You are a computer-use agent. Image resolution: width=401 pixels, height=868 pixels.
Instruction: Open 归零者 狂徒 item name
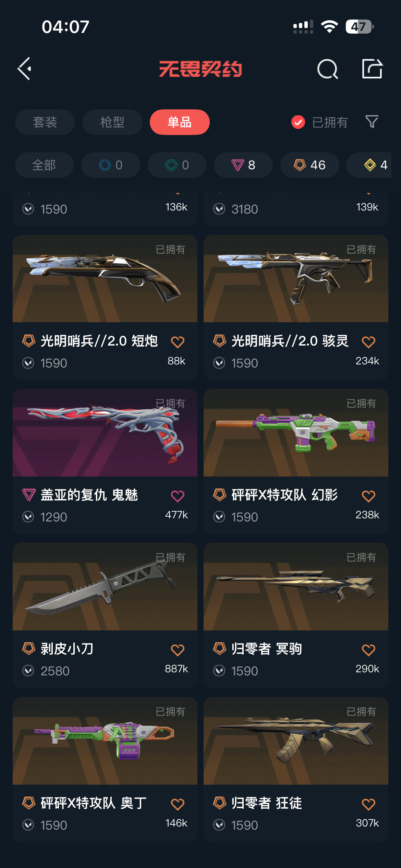point(267,803)
